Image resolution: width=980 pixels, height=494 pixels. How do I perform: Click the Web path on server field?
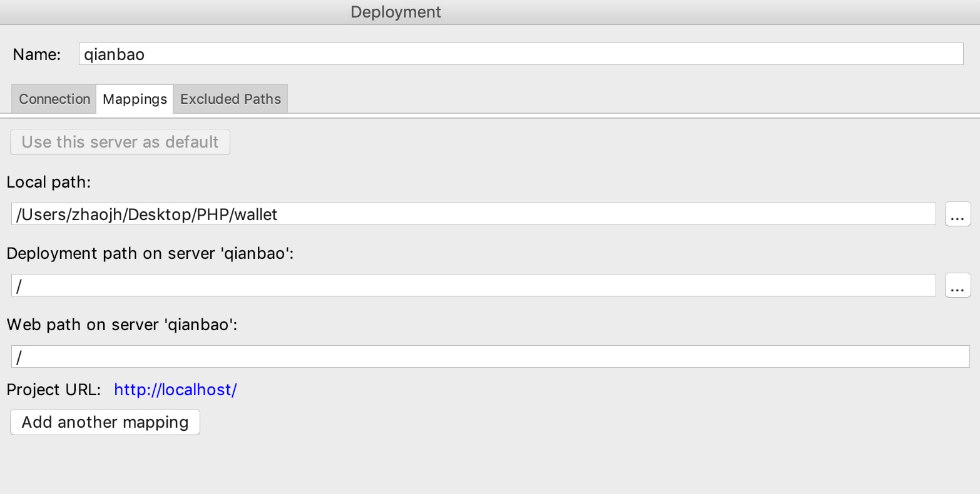click(491, 356)
